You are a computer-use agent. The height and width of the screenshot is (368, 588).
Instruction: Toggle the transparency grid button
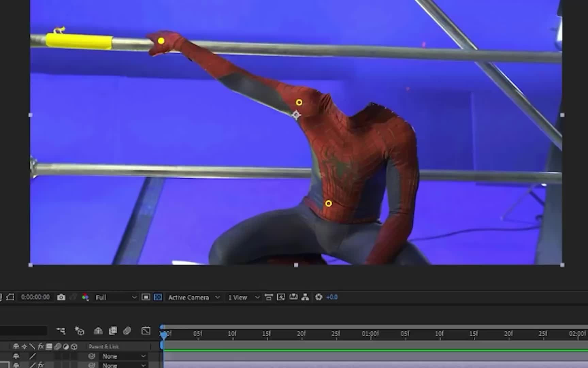point(158,297)
